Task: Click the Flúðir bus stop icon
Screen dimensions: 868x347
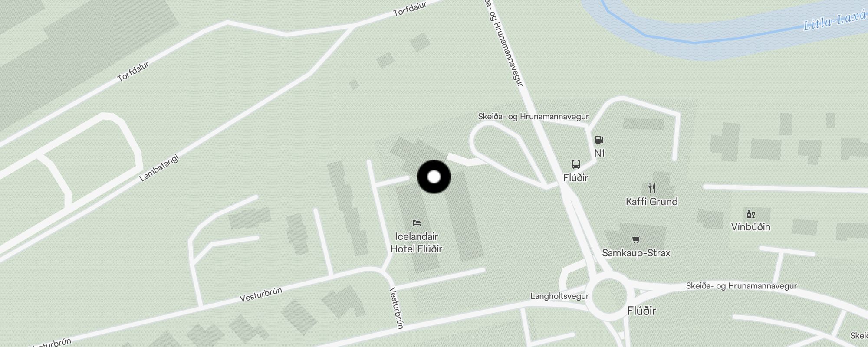Action: 576,164
